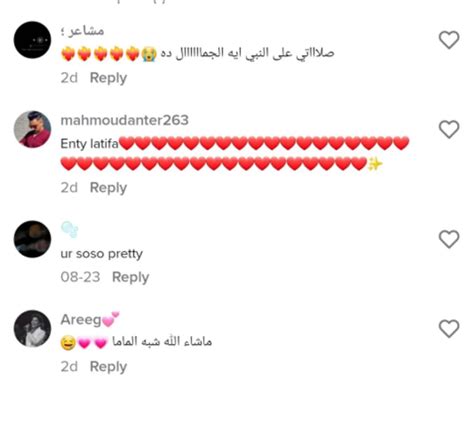Open the Areeg username with pink hearts
Viewport: 474px width, 423px height.
tap(90, 319)
